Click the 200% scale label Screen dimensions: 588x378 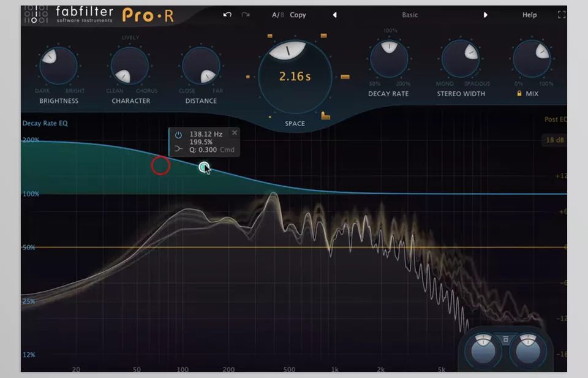31,140
